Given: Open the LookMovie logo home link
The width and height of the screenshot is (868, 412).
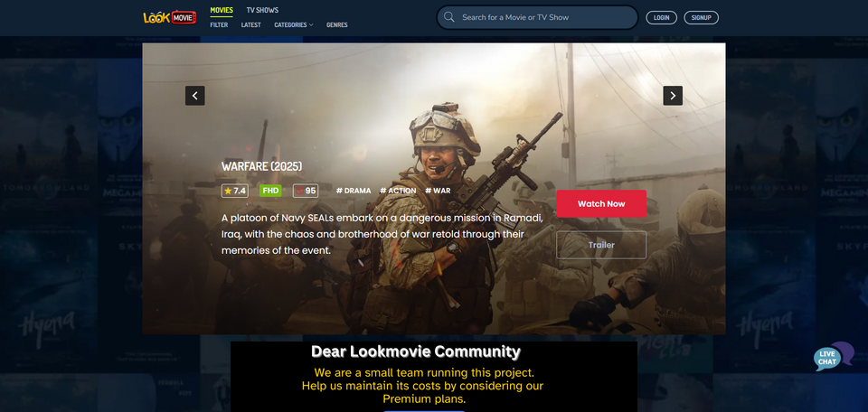Looking at the screenshot, I should pos(169,18).
